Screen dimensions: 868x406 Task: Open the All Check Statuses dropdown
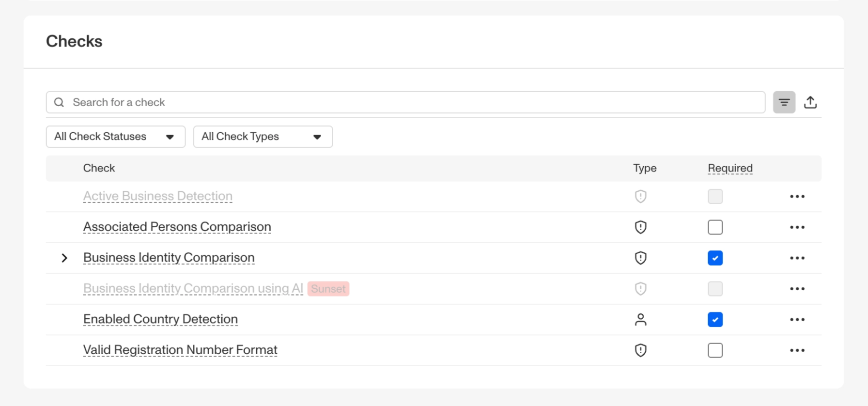[x=115, y=137]
